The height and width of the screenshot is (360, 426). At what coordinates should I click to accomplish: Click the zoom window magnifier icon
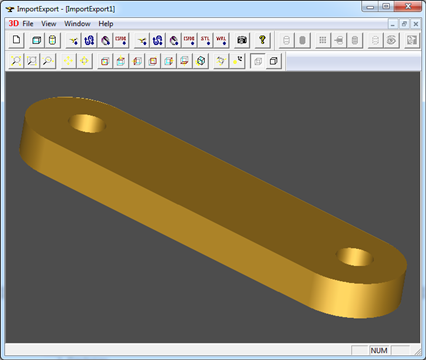point(32,61)
